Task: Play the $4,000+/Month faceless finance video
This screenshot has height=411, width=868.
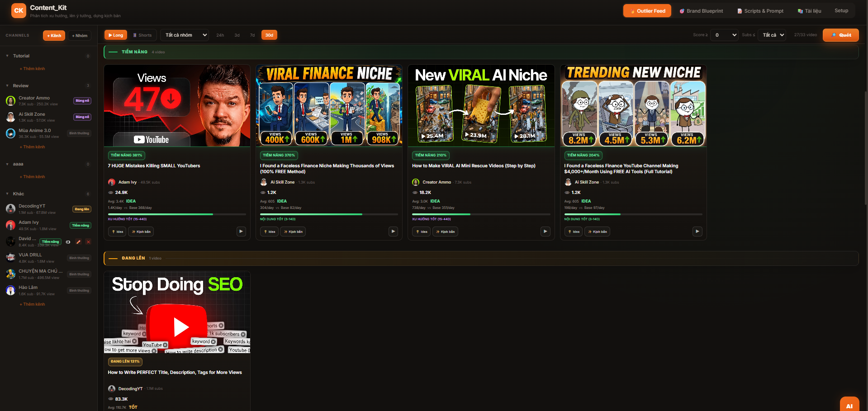Action: 697,231
